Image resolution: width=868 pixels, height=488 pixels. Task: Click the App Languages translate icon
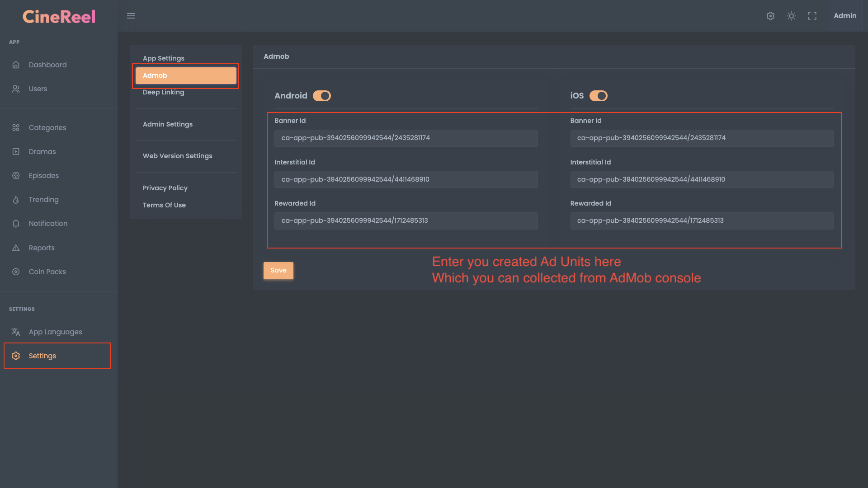(x=16, y=332)
